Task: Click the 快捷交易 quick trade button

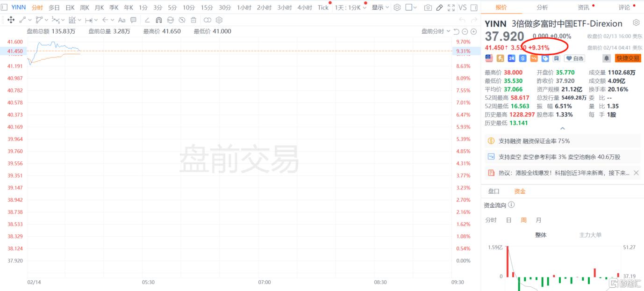Action: coord(628,58)
